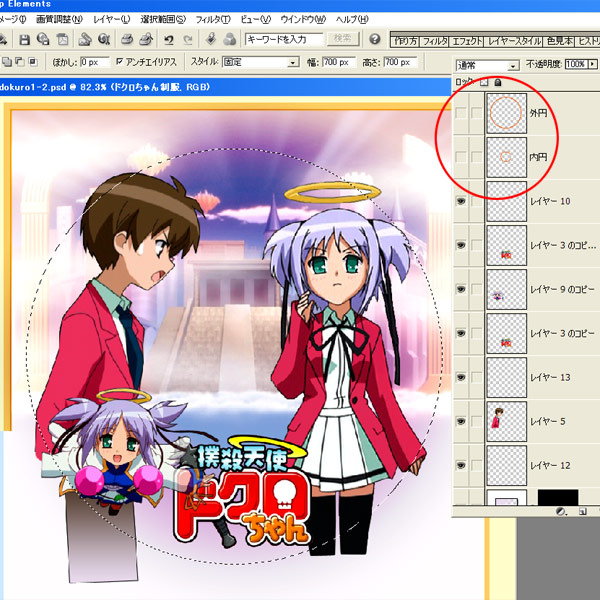Click the 不透明度 100% value field
600x600 pixels.
(577, 64)
